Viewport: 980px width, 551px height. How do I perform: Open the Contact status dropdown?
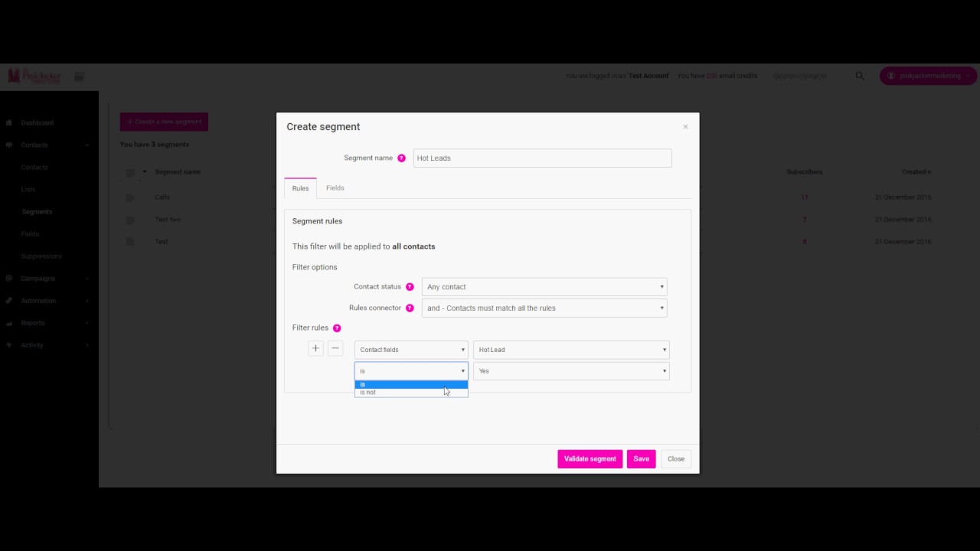pos(544,287)
